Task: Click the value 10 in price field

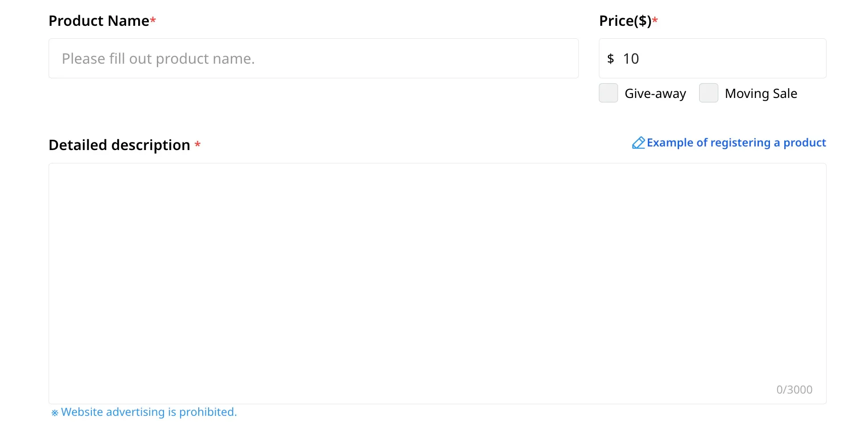Action: 631,59
